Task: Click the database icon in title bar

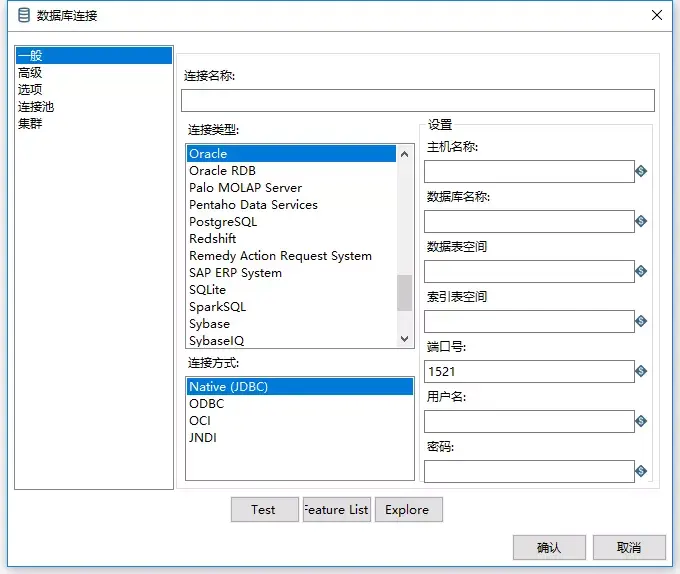Action: (x=24, y=15)
